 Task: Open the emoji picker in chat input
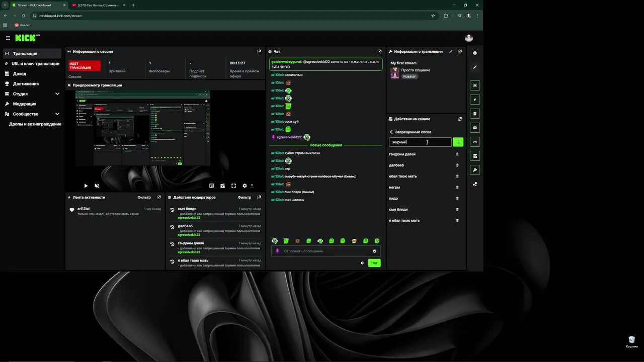[374, 251]
